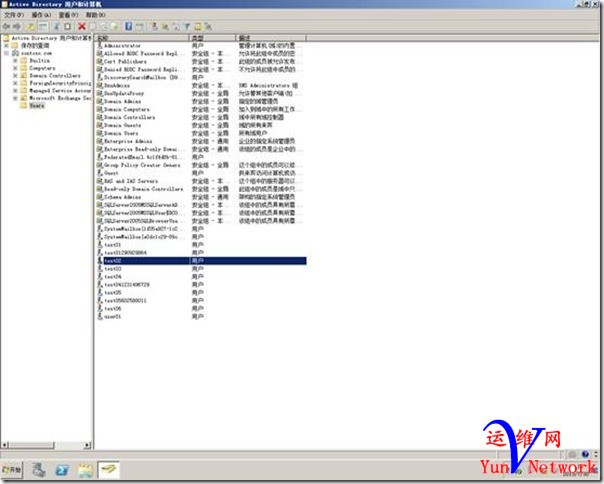Expand the Managed Service Accounts tree node
This screenshot has height=484, width=604.
coord(15,91)
